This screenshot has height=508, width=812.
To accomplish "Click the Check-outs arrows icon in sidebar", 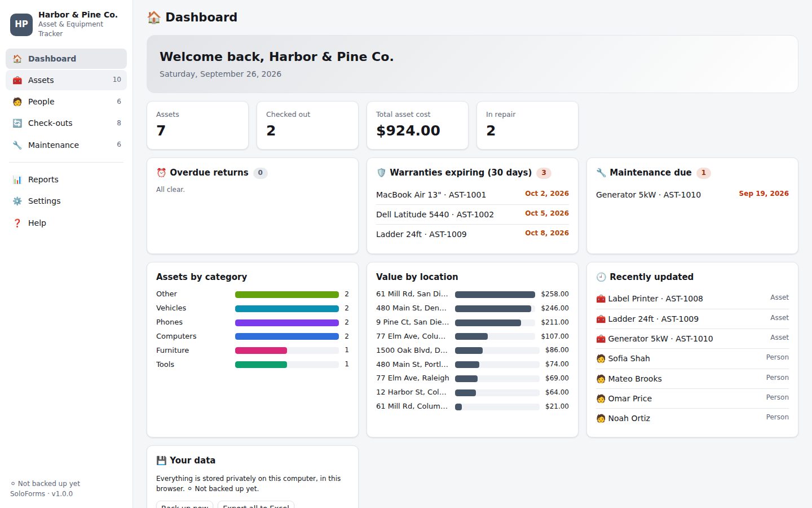I will click(17, 123).
